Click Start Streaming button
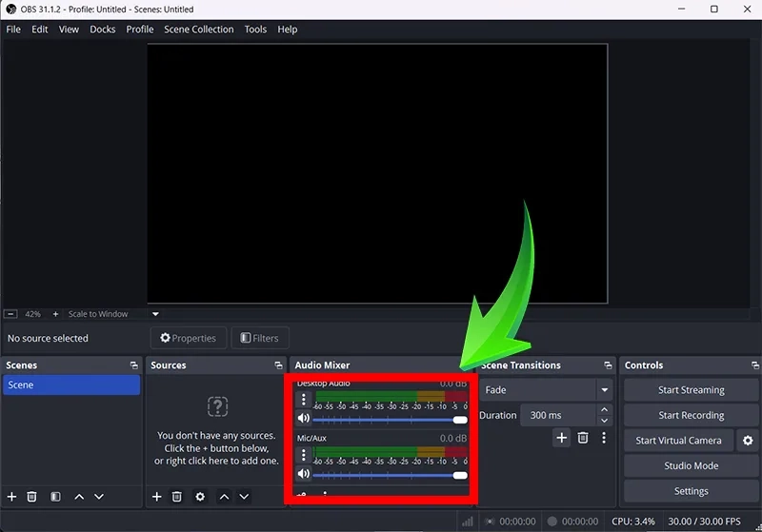Viewport: 762px width, 532px height. [x=691, y=390]
